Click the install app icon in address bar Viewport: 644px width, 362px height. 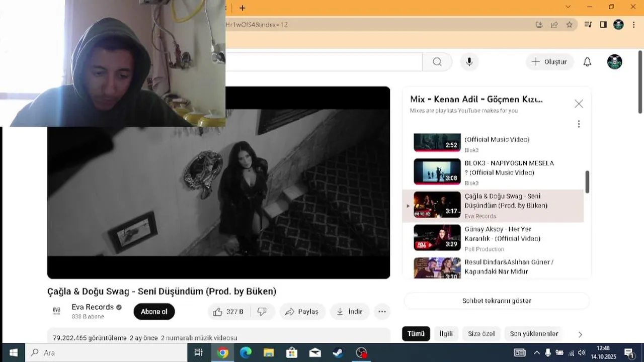(x=539, y=25)
